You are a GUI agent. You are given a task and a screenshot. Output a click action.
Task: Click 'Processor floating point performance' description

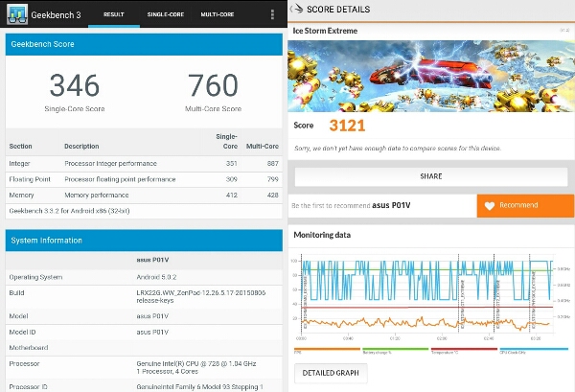coord(120,179)
